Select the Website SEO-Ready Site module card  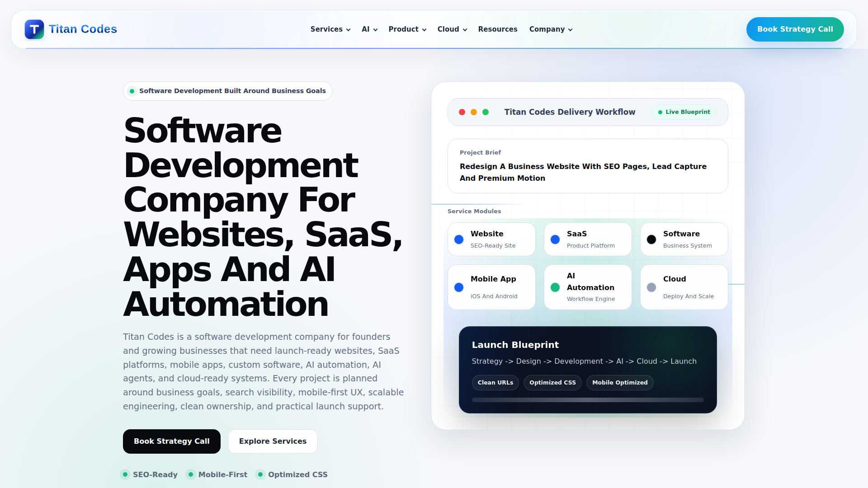[491, 239]
